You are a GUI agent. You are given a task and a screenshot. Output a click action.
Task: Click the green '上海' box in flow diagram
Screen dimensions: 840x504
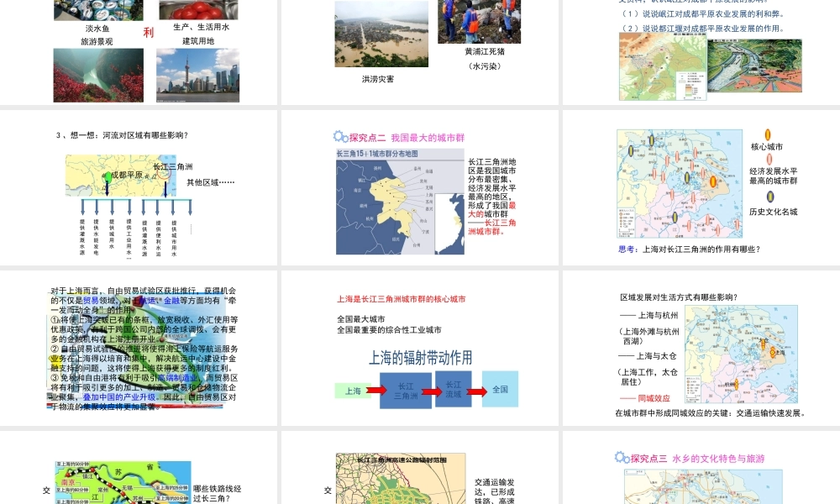coord(353,391)
